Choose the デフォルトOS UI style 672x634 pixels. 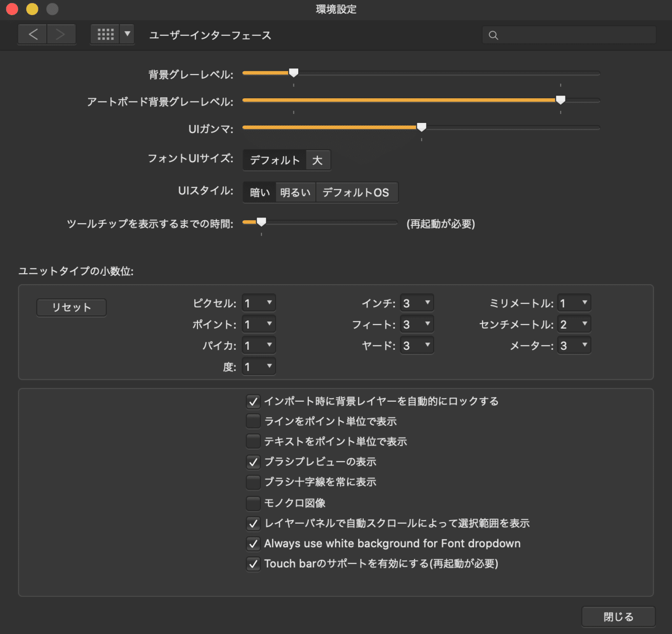click(356, 192)
